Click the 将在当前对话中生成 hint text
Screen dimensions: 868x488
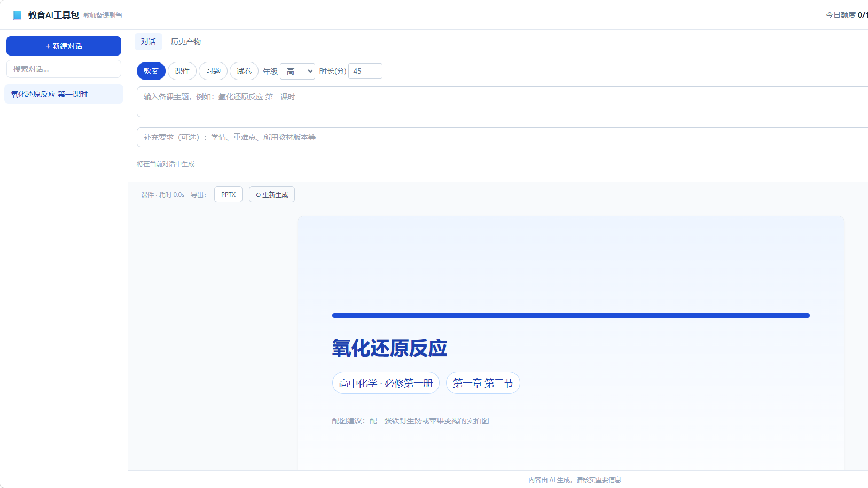coord(166,164)
